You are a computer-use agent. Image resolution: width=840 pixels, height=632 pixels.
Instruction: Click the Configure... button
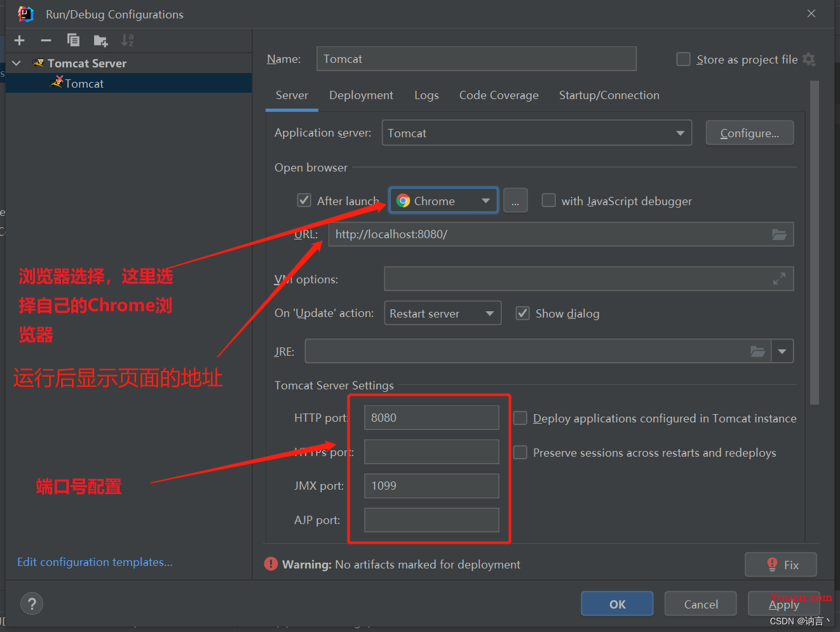point(749,133)
